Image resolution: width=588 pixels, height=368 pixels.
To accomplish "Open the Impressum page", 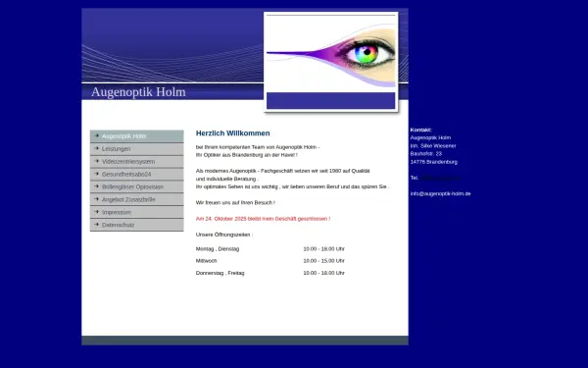I will (x=137, y=213).
